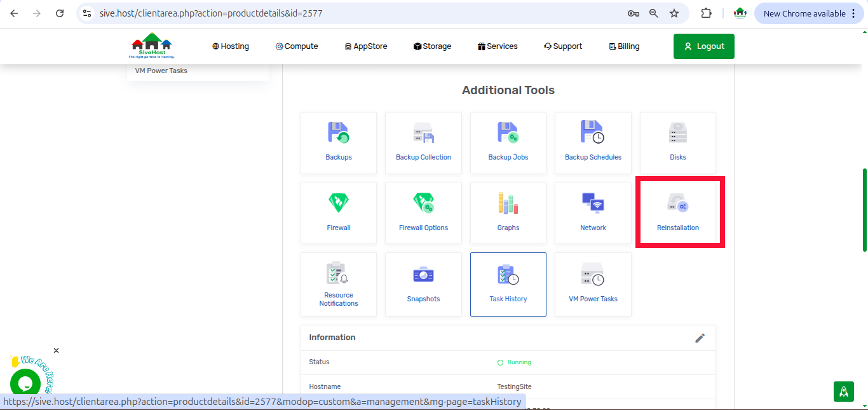This screenshot has width=868, height=410.
Task: Open the Disks tool
Action: [678, 143]
